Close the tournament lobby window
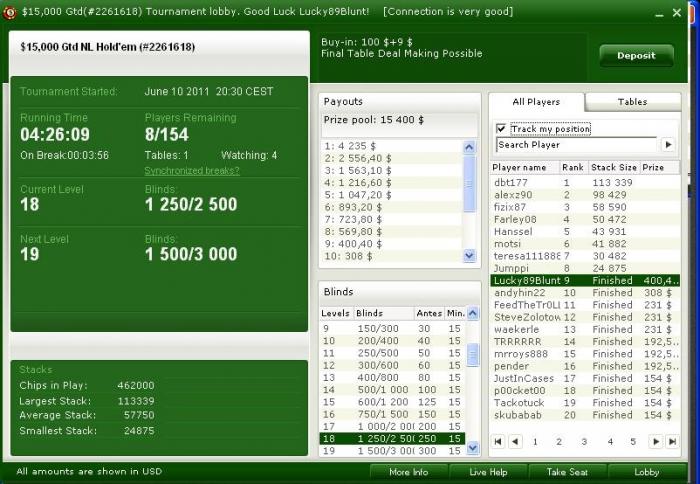700x484 pixels. coord(677,13)
